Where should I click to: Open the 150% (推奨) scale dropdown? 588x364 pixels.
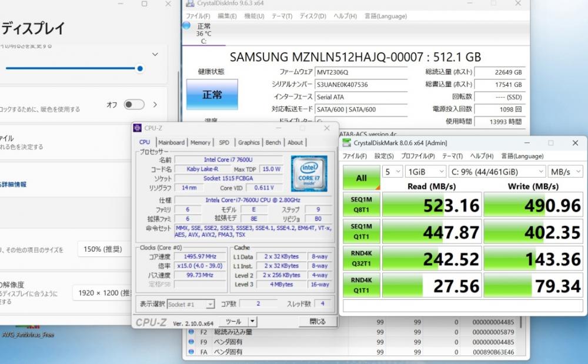(104, 249)
